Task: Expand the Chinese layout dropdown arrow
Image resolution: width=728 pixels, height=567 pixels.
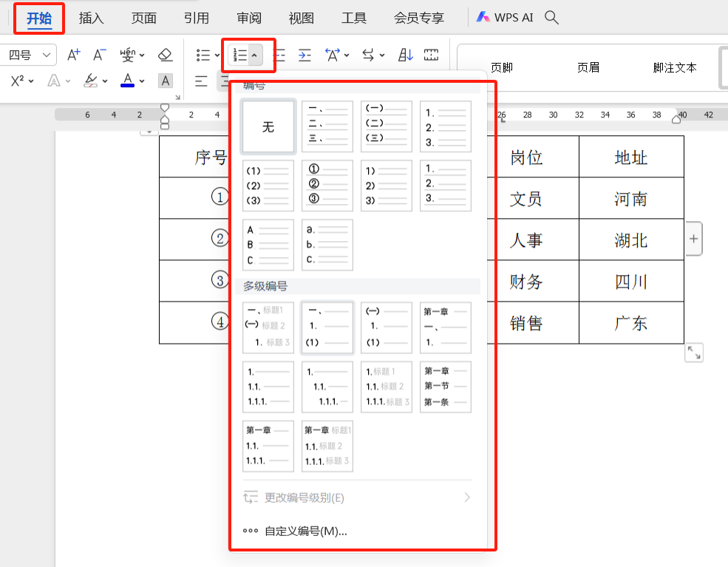Action: click(347, 55)
